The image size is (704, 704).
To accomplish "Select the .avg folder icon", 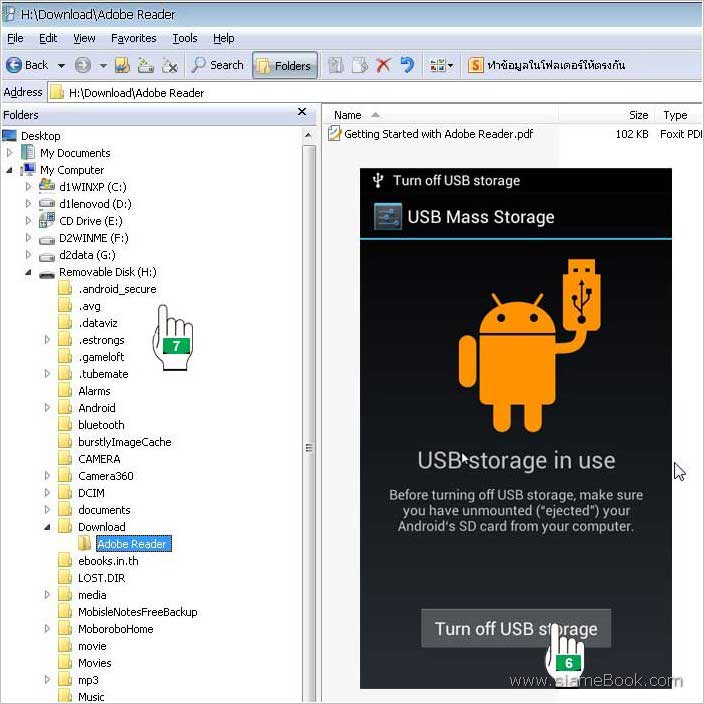I will pos(65,306).
